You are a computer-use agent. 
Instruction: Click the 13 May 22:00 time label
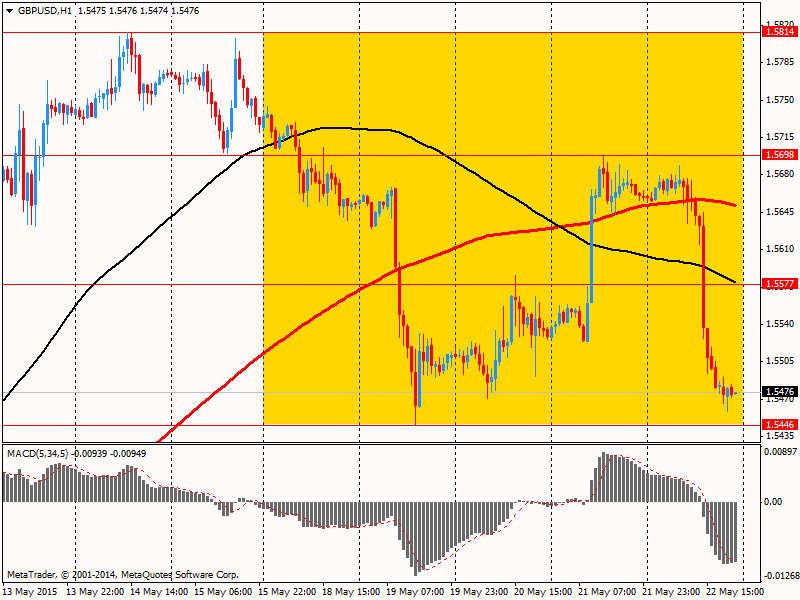95,592
